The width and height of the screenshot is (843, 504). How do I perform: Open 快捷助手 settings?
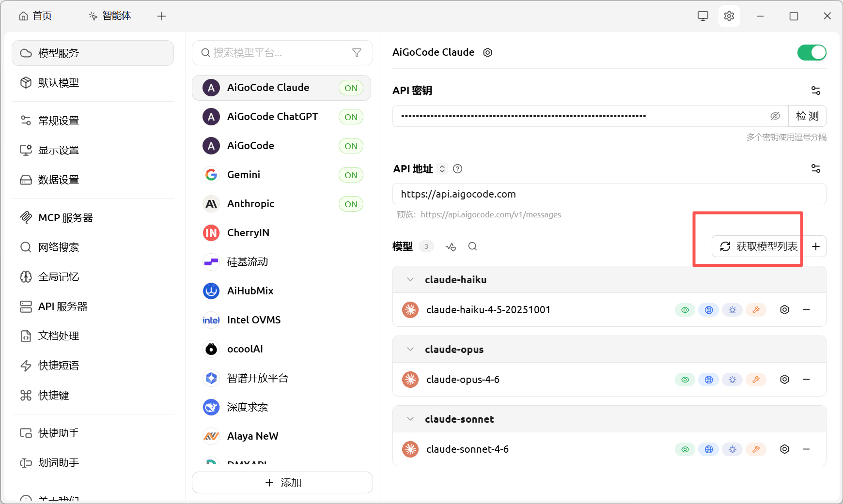(93, 433)
